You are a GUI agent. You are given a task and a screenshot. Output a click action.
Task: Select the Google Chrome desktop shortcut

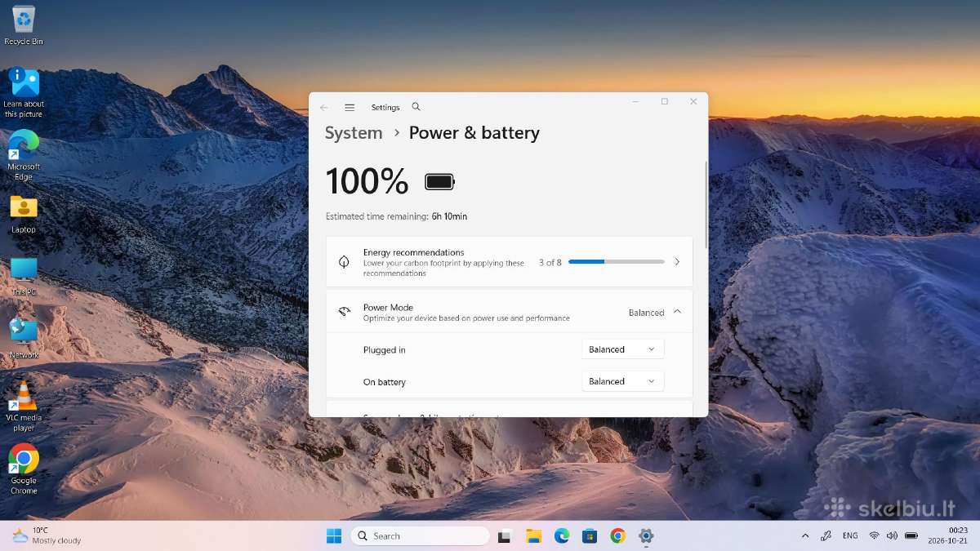point(24,469)
